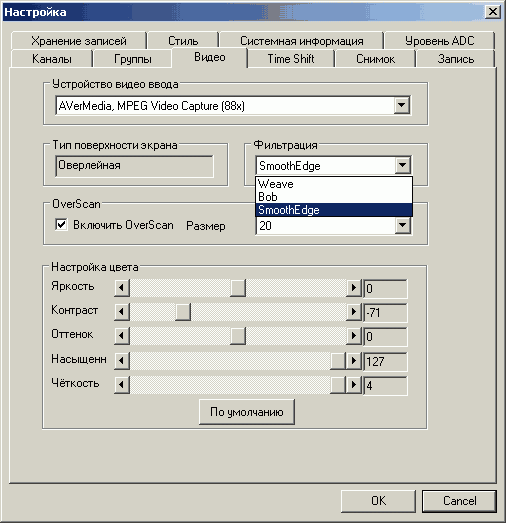Click the left arrow of Оттенок slider

[x=122, y=336]
